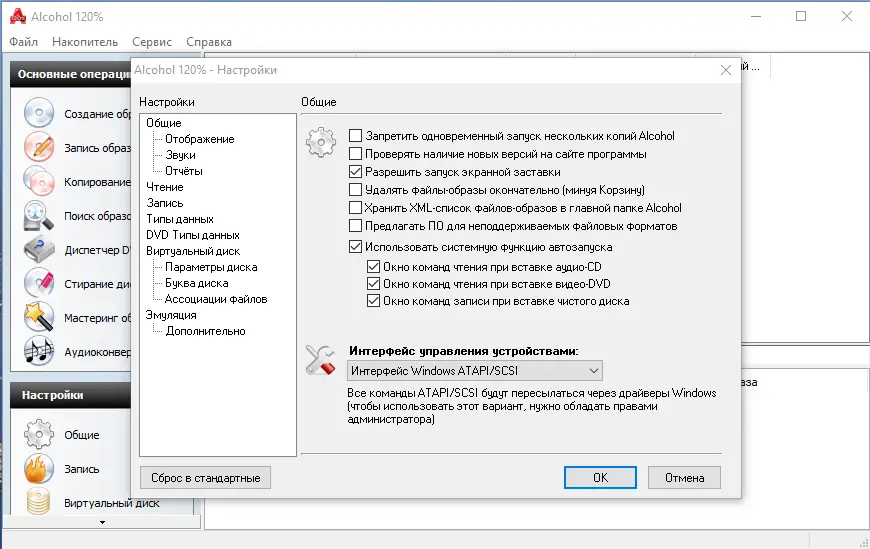Viewport: 870px width, 549px height.
Task: Click 'Настройки' sidebar panel header
Action: [71, 395]
